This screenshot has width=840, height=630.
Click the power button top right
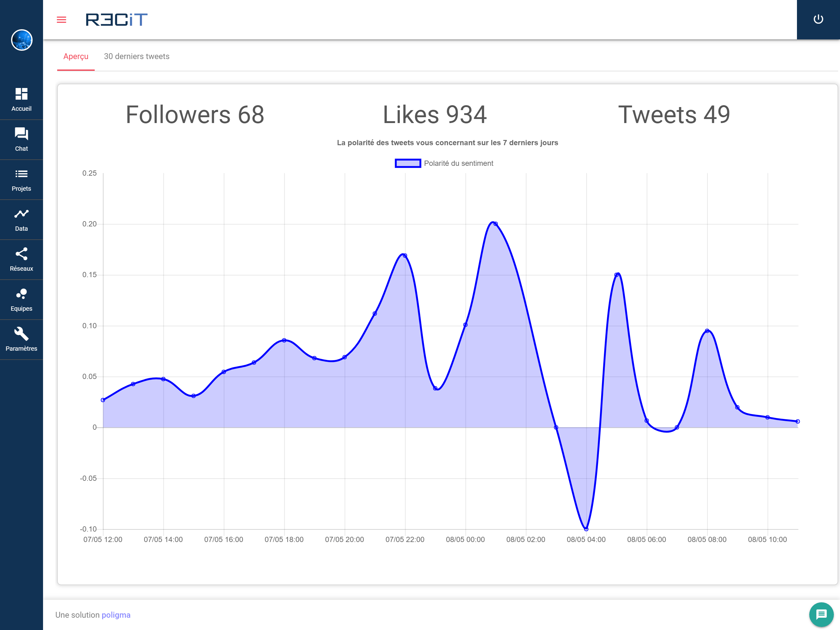(818, 18)
